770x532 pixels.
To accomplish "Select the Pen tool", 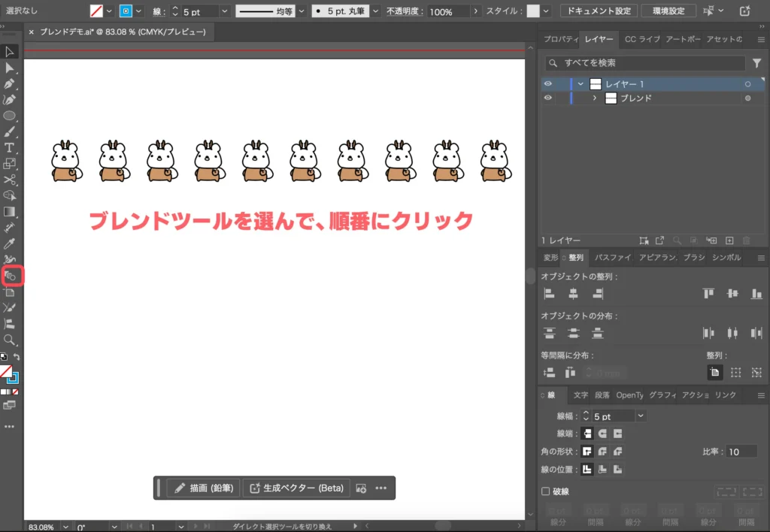I will point(10,83).
